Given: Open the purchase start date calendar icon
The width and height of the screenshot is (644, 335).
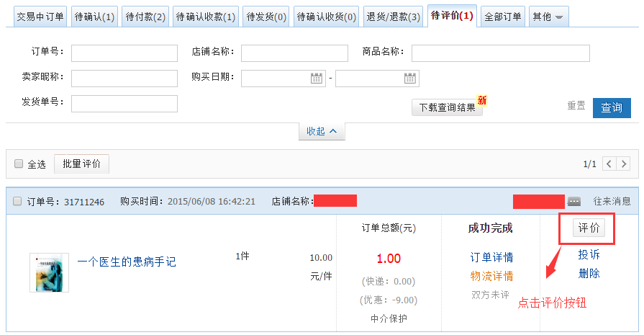Looking at the screenshot, I should [x=317, y=78].
